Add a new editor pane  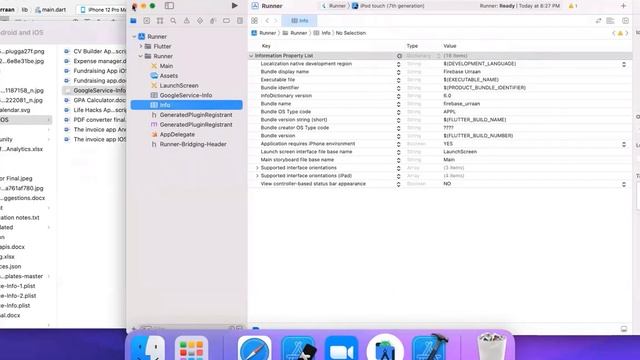tap(625, 21)
